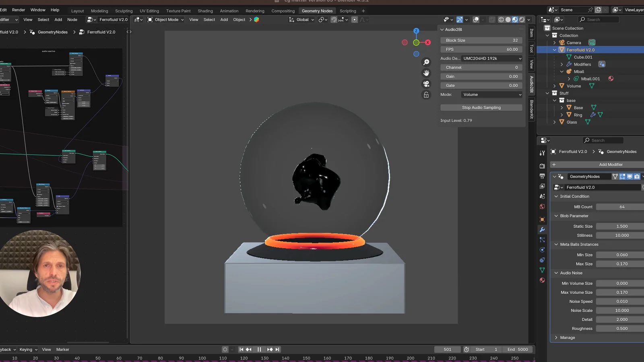Click the proportional editing icon
The image size is (644, 362).
click(x=354, y=19)
